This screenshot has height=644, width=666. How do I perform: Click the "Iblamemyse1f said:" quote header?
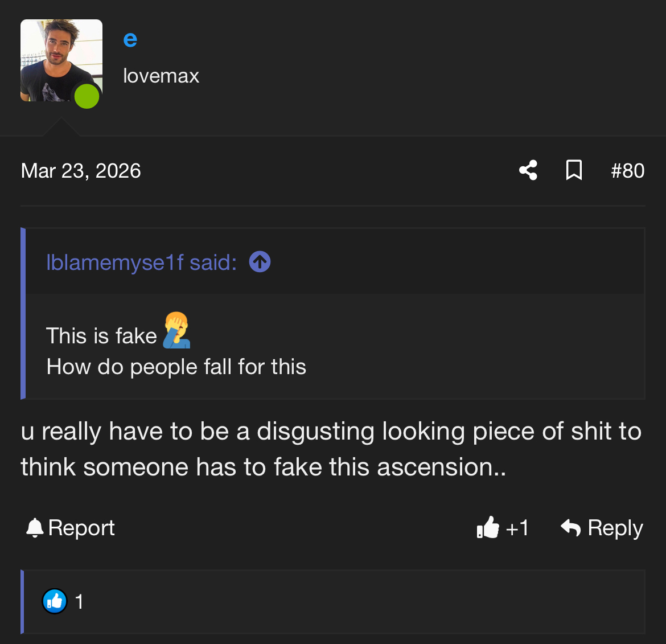click(141, 262)
